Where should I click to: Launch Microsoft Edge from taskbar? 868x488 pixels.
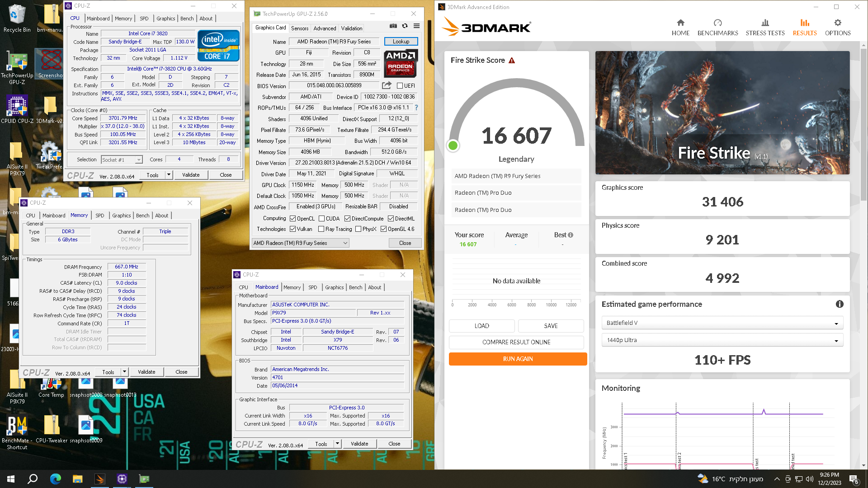tap(55, 479)
